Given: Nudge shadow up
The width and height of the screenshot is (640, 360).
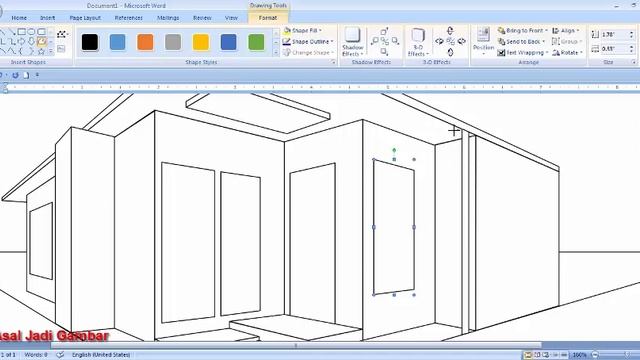Looking at the screenshot, I should pos(384,32).
